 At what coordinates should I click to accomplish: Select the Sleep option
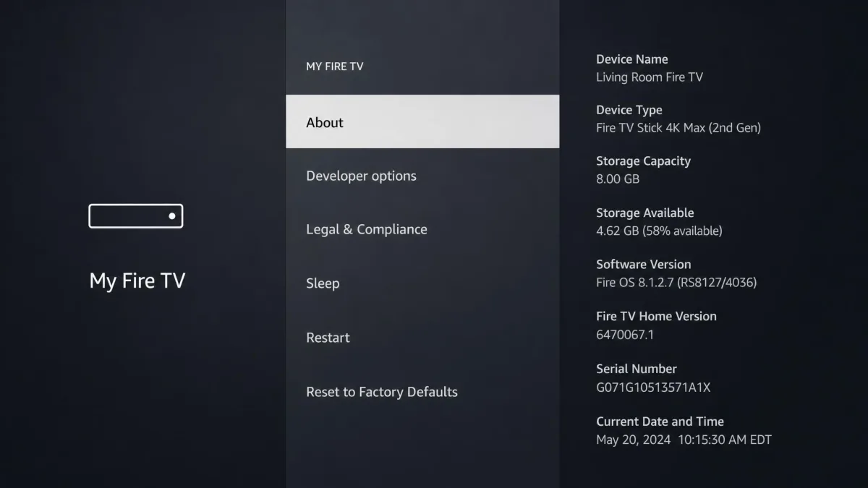point(422,283)
